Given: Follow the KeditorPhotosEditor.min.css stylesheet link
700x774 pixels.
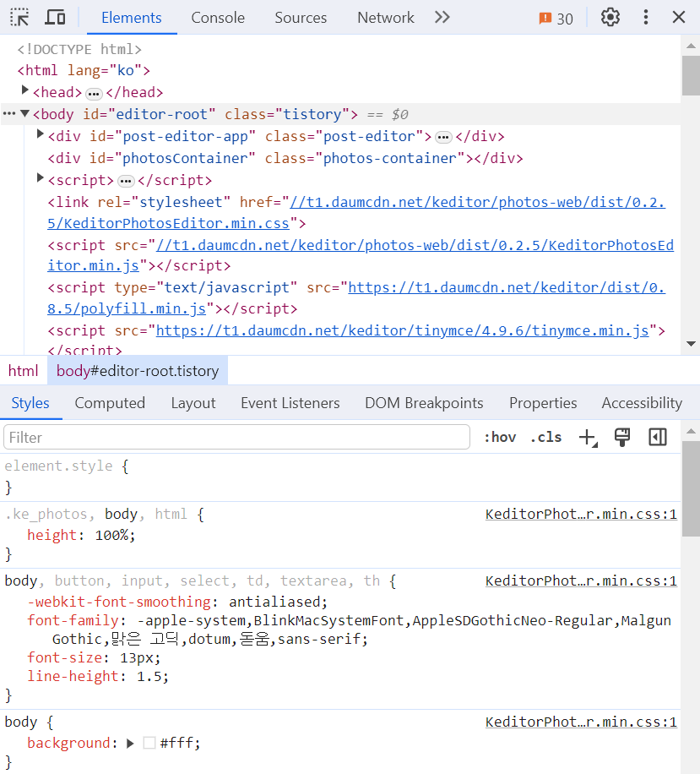Looking at the screenshot, I should pos(356,213).
